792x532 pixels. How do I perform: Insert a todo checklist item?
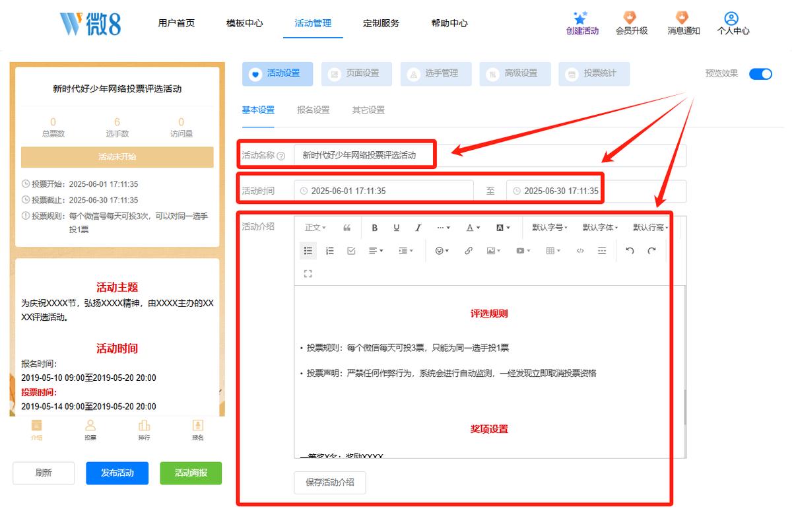tap(351, 251)
